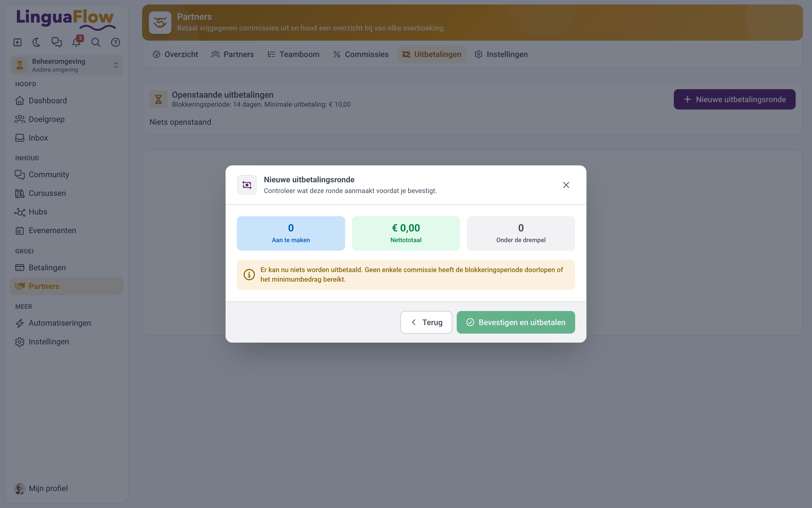Click the Hubs network icon

20,212
